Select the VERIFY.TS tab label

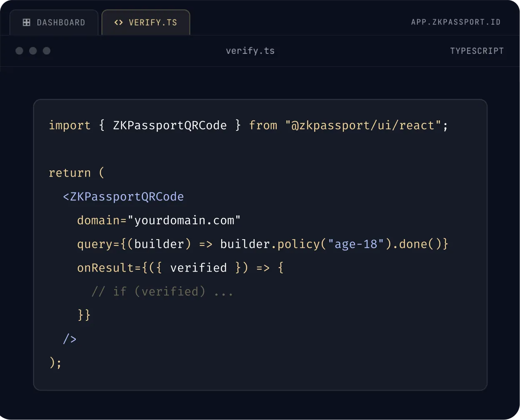tap(153, 22)
